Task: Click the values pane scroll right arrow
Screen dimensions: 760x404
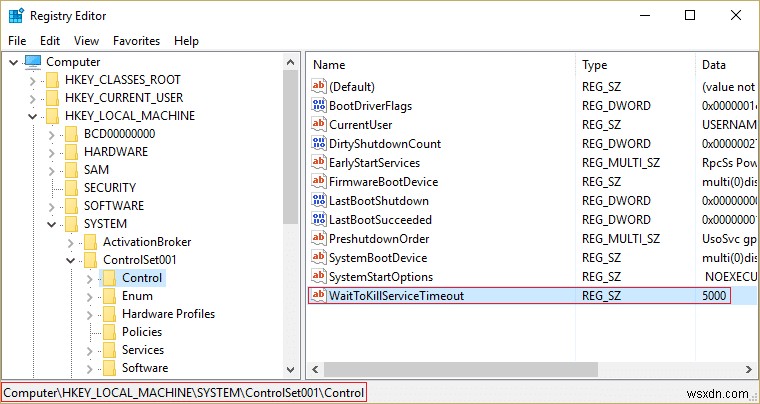Action: 749,370
